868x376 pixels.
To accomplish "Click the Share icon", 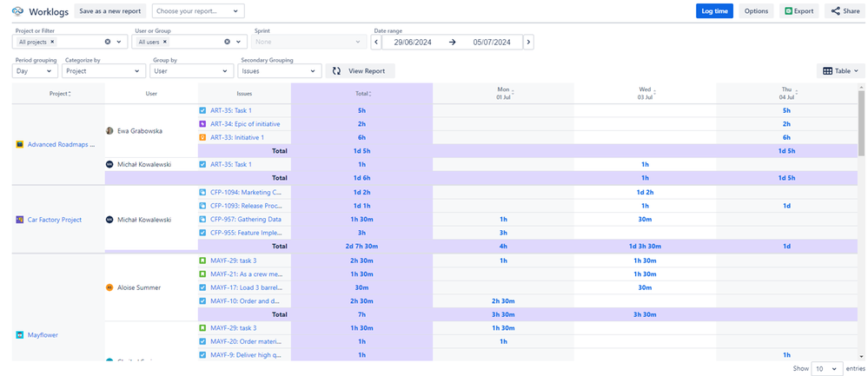I will pos(835,11).
